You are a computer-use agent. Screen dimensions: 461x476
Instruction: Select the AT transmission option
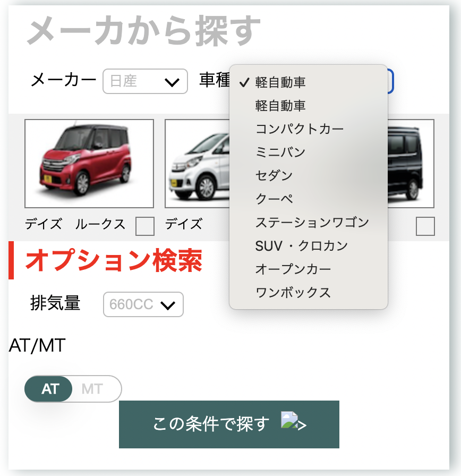coord(49,389)
